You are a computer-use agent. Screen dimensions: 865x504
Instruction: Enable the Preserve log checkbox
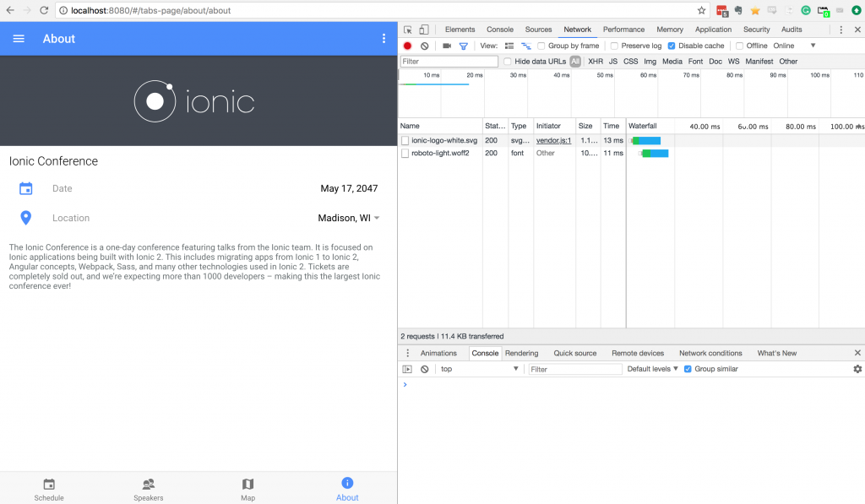[x=616, y=46]
